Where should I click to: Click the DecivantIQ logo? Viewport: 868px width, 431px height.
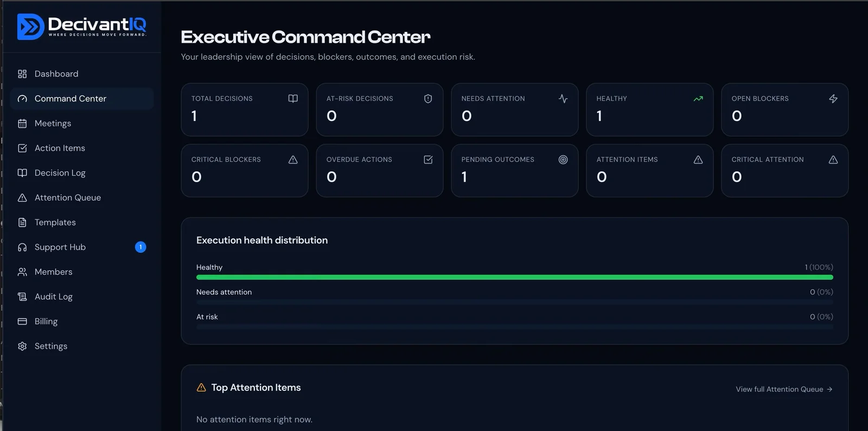pos(81,27)
